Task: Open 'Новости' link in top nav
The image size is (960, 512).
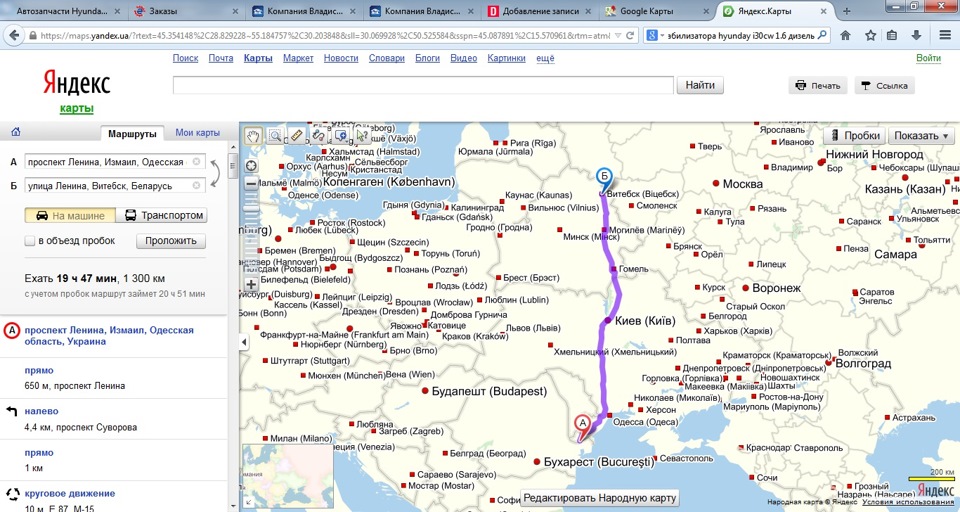Action: (x=341, y=58)
